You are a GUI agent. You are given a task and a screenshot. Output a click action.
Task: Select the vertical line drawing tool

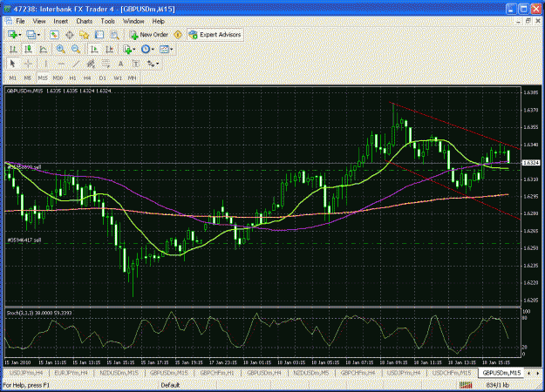(x=45, y=64)
